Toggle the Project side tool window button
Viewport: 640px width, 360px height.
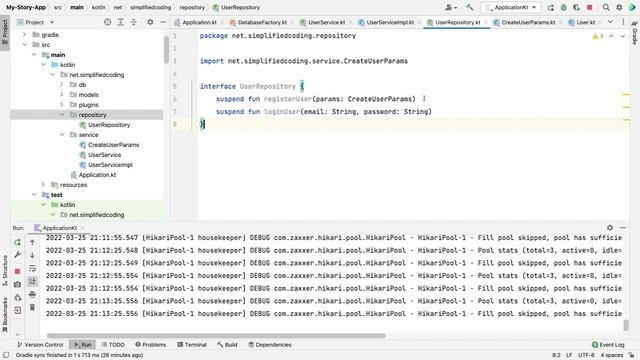(x=5, y=33)
